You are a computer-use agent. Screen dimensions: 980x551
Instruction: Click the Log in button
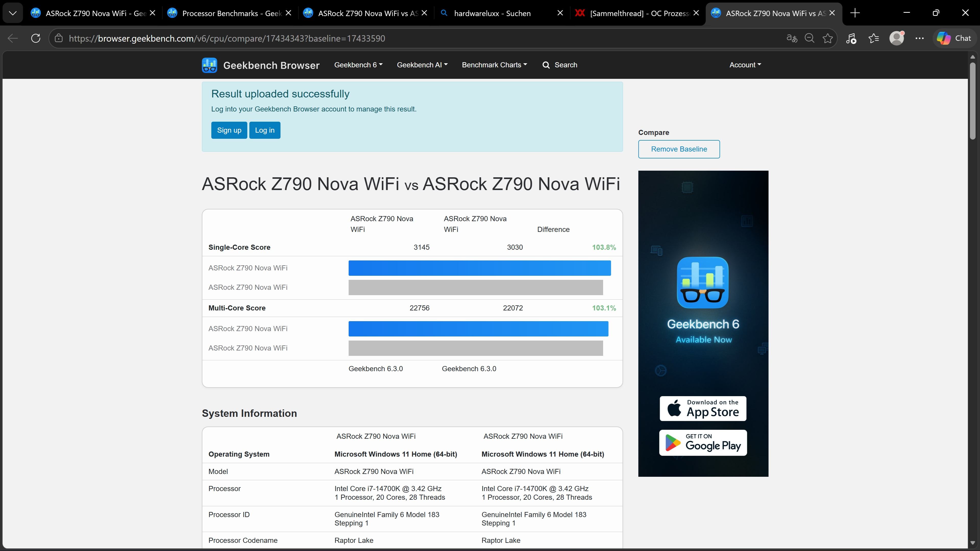(264, 130)
